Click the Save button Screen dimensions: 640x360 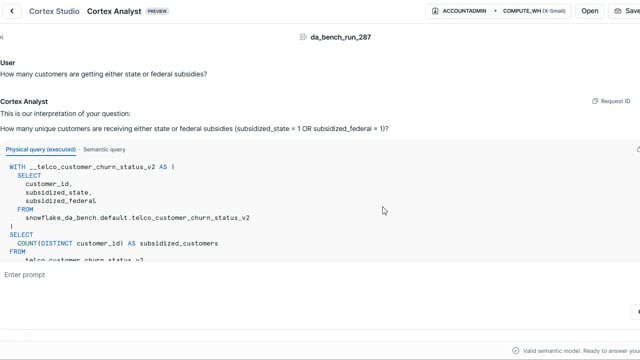click(626, 11)
